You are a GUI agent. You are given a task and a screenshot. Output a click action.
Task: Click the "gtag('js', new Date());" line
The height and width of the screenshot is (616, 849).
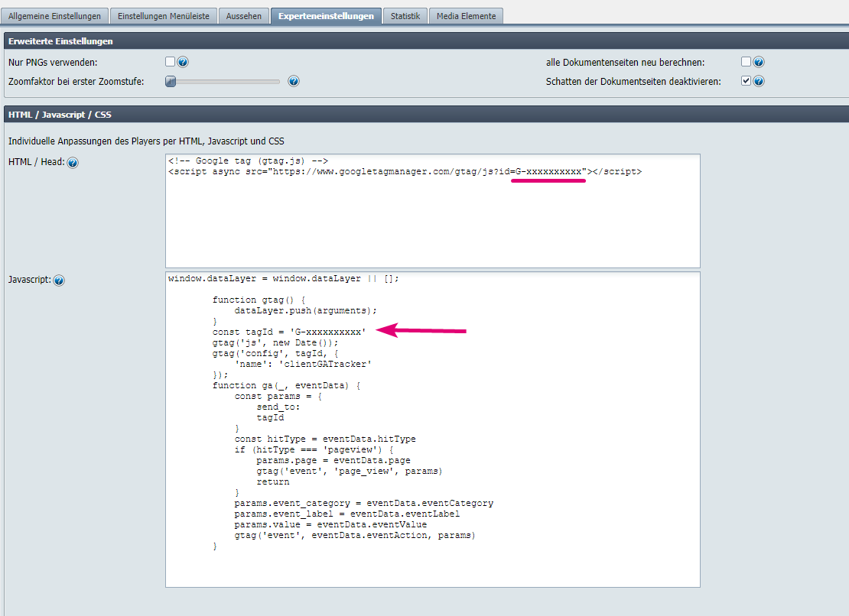pos(275,342)
